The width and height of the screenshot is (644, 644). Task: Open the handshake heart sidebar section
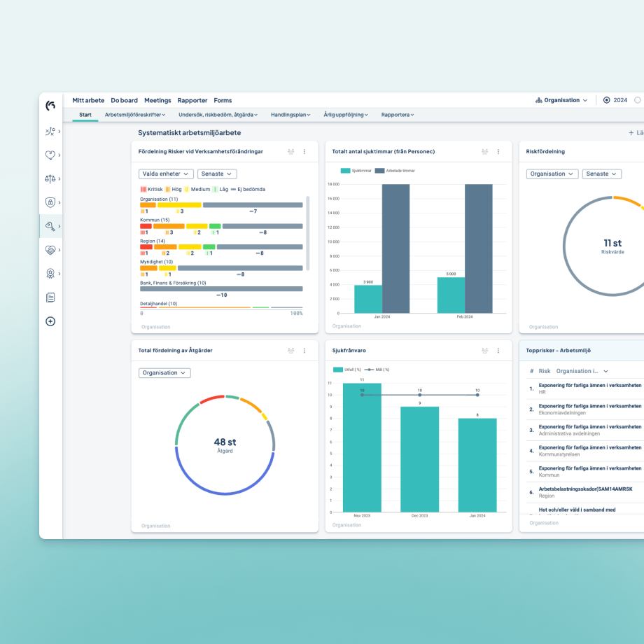50,250
